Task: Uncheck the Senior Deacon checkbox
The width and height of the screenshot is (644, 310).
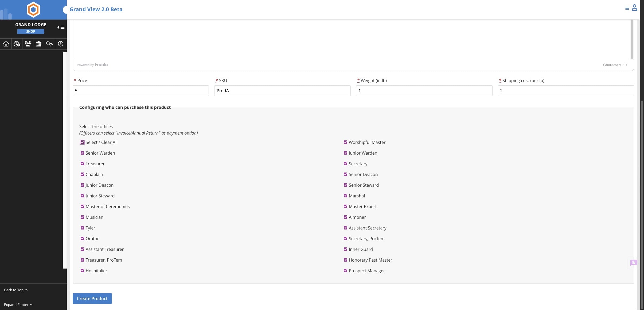Action: point(345,174)
